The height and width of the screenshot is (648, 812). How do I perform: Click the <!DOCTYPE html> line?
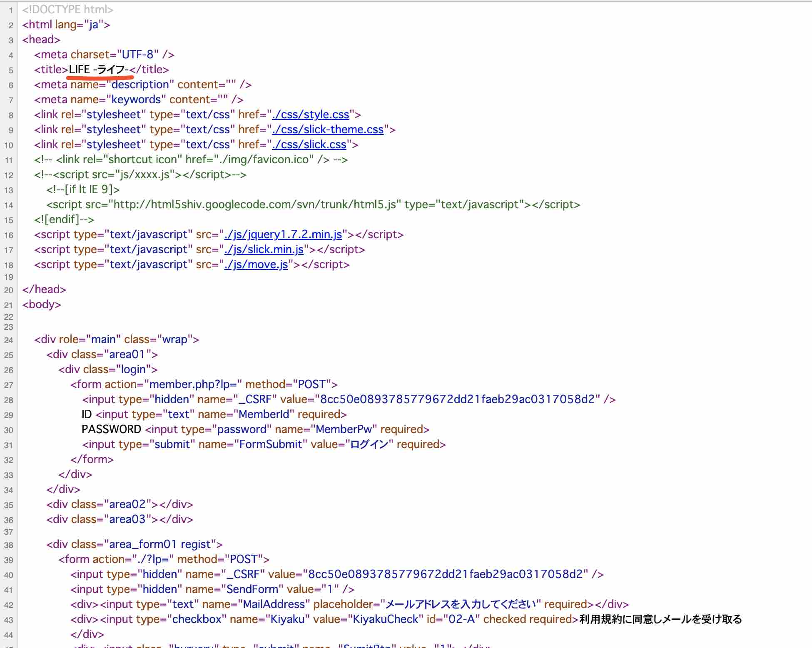pos(68,10)
